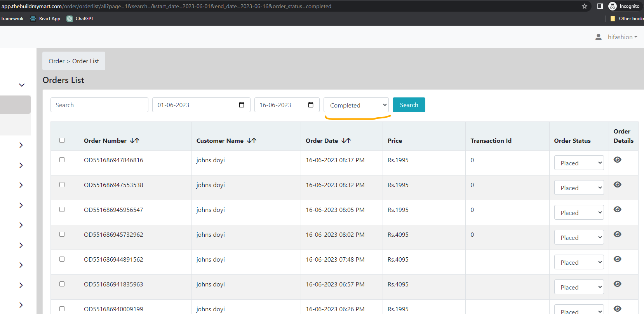Click Order List in the breadcrumb
Screen dimensions: 644x314
tap(85, 61)
